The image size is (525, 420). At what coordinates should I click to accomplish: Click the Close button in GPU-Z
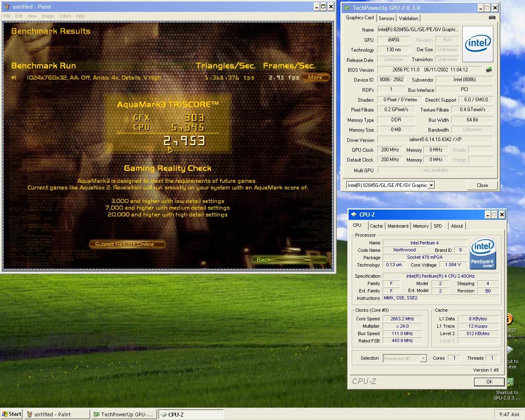[482, 185]
